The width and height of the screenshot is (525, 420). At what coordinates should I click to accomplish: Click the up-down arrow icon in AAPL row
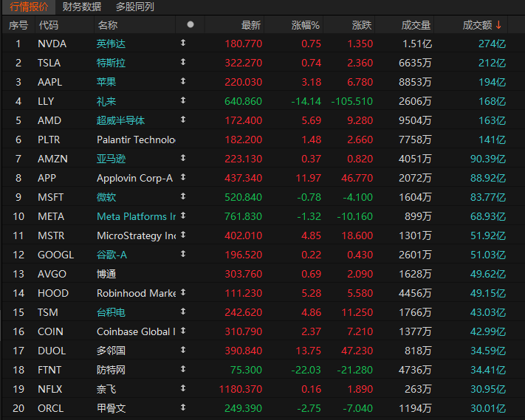183,81
